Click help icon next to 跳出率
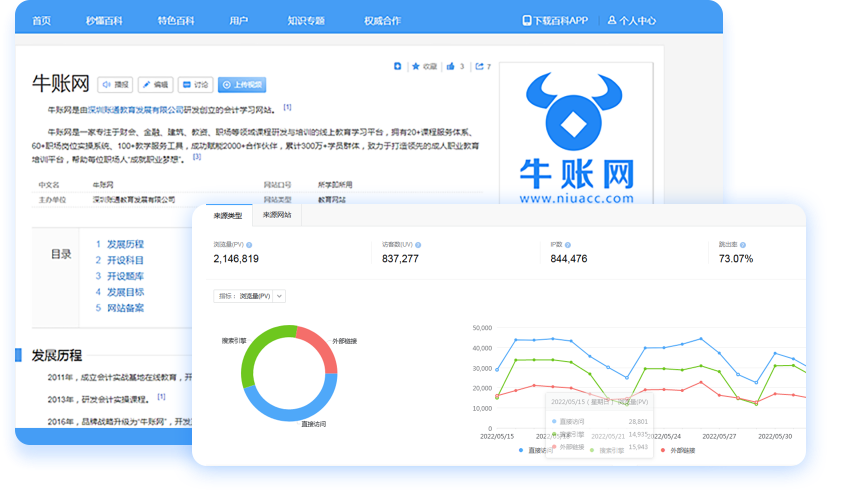Screen dimensions: 852x496 pyautogui.click(x=743, y=245)
